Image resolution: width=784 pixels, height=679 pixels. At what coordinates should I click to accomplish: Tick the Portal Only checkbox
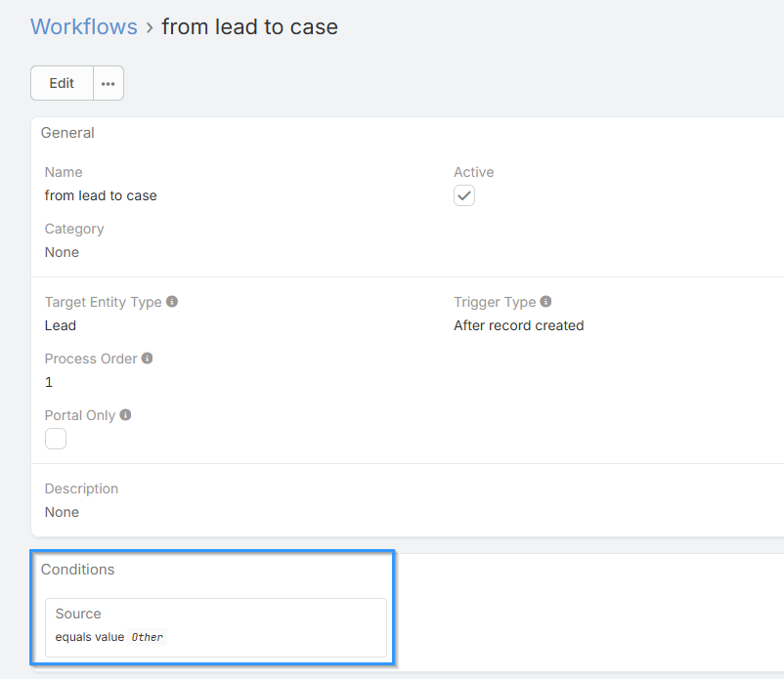point(56,439)
